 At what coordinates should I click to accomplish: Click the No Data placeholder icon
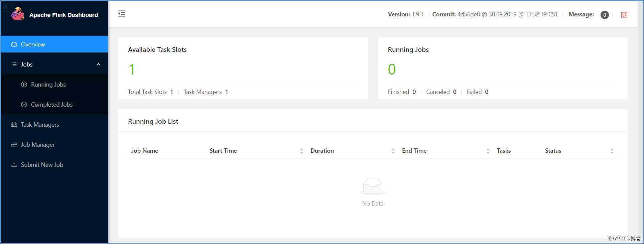click(373, 186)
